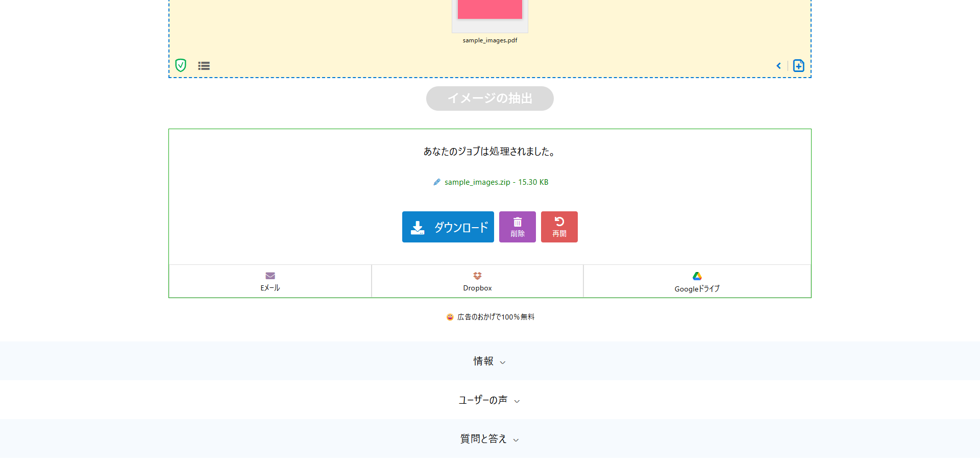Screen dimensions: 980x465
Task: Send result via Eメール
Action: (270, 281)
